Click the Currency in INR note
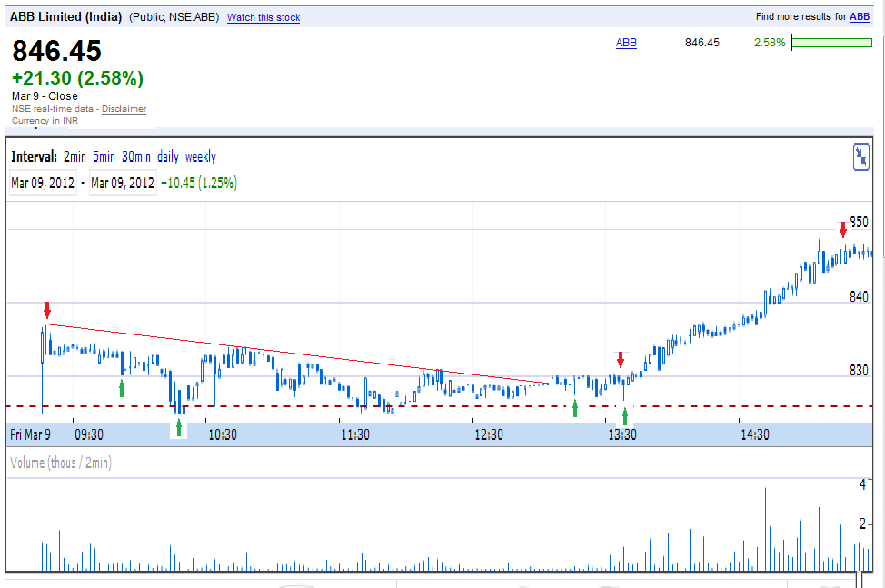 (x=45, y=120)
